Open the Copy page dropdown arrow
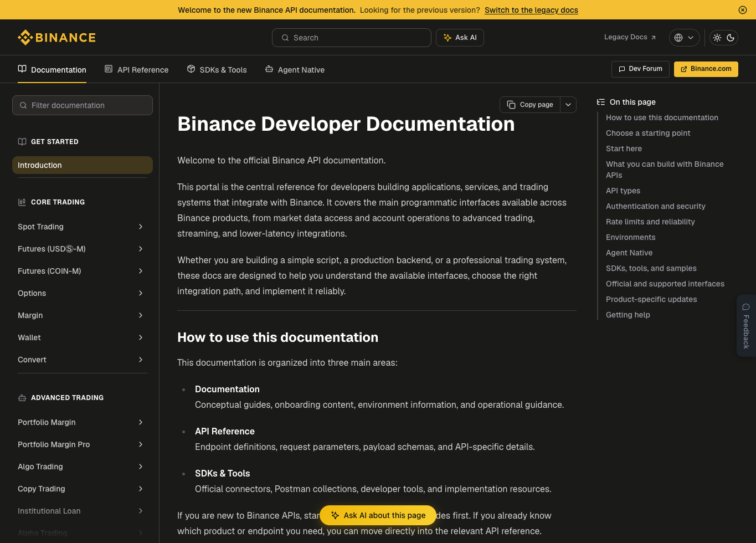756x543 pixels. (x=568, y=105)
